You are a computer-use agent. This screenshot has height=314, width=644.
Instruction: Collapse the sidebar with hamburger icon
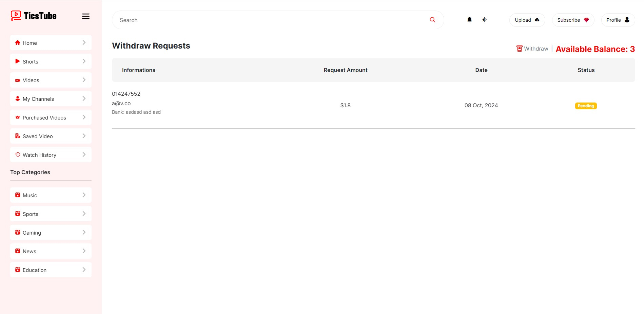click(x=86, y=16)
